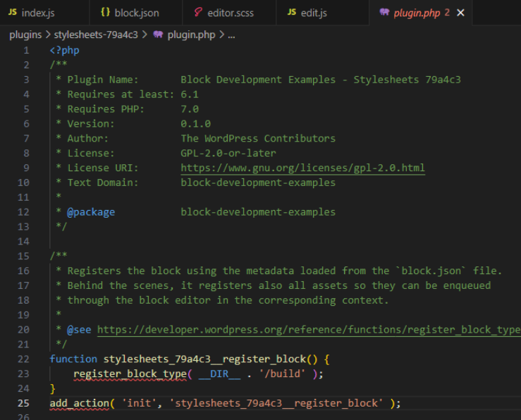The height and width of the screenshot is (420, 521).
Task: Click line number 22 in the gutter
Action: (23, 359)
